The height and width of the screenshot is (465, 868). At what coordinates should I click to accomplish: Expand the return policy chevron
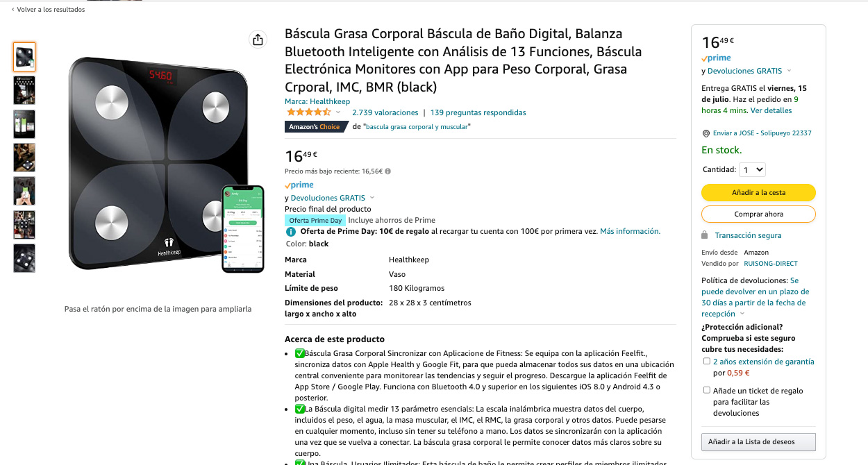point(742,314)
